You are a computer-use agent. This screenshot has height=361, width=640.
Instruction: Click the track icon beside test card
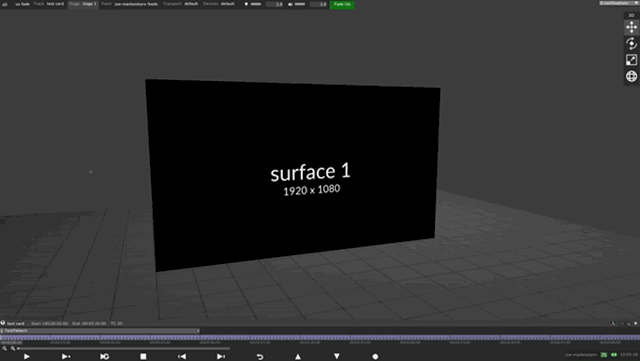(3, 323)
